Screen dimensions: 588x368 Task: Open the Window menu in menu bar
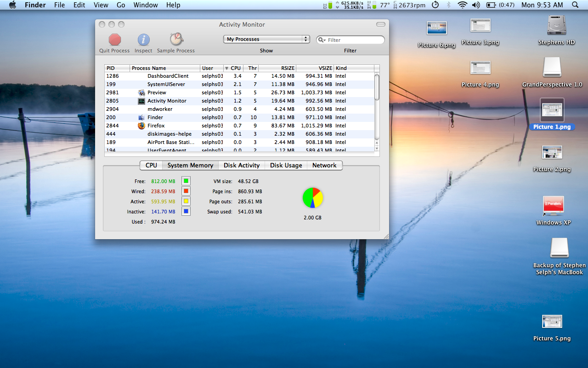tap(145, 5)
